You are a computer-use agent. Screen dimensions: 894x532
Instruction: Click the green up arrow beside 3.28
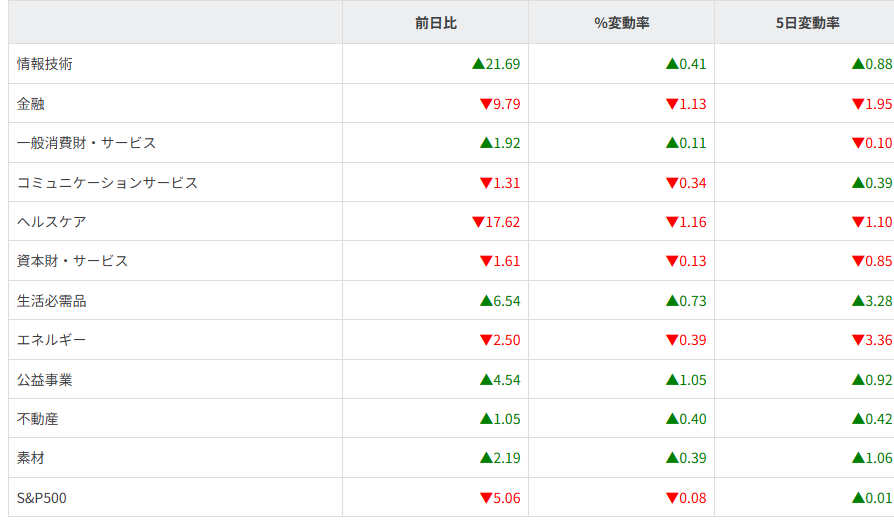point(858,301)
